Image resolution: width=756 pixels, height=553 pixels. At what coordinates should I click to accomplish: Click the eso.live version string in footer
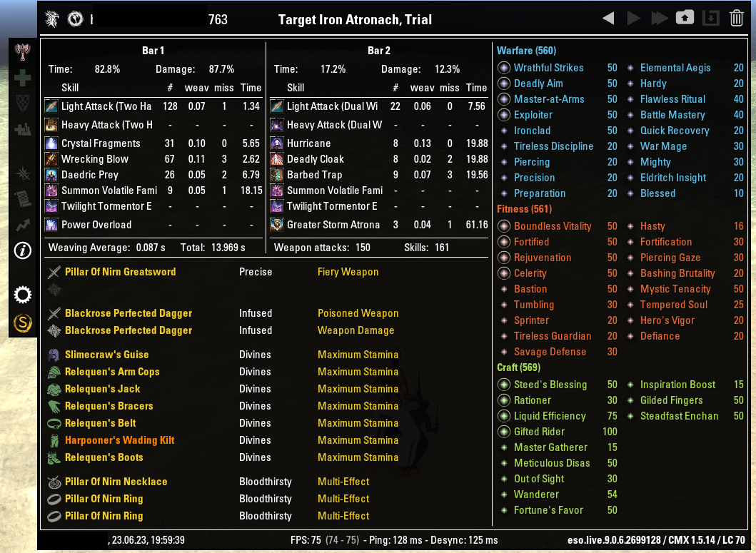point(656,540)
